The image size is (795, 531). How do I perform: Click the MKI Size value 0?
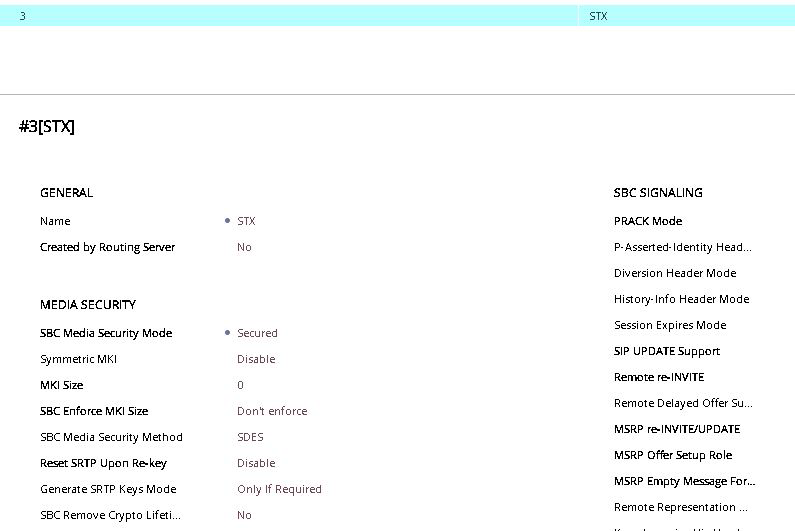click(x=240, y=385)
